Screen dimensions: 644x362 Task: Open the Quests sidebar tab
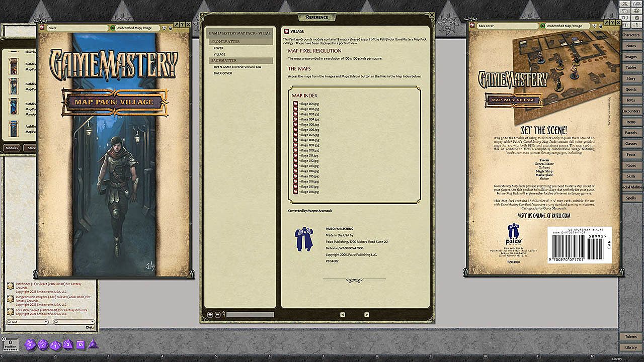(631, 89)
